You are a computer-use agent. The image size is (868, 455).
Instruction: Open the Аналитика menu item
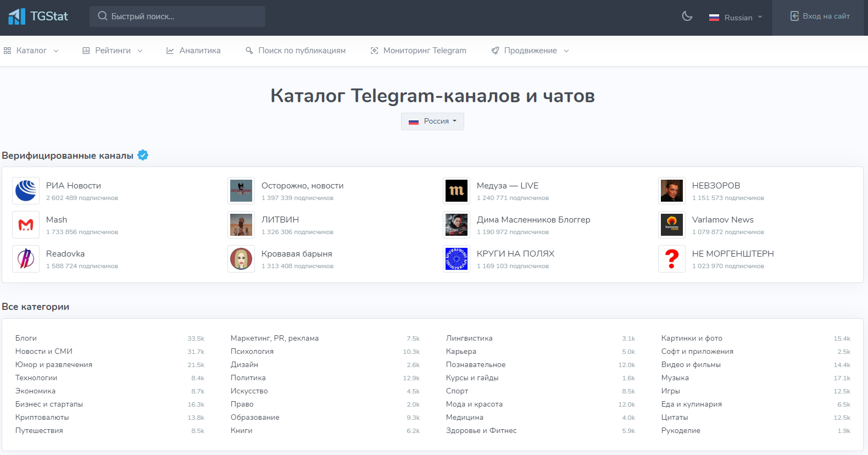(193, 51)
